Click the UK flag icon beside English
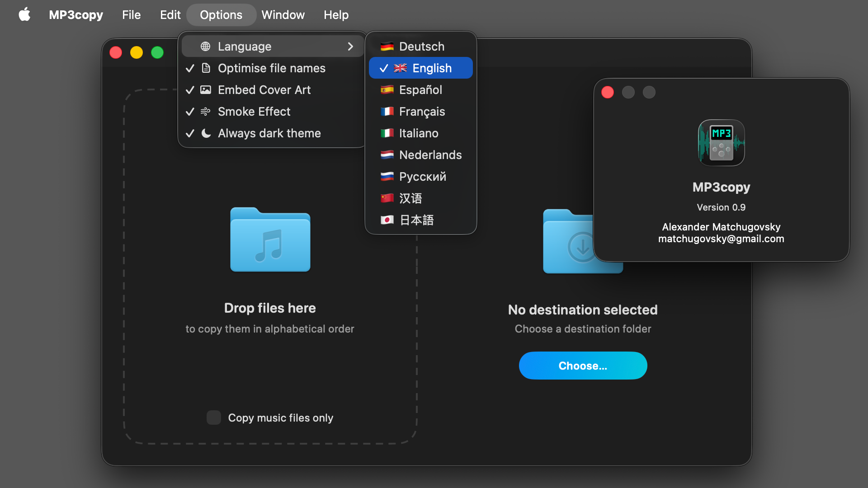868x488 pixels. (400, 68)
